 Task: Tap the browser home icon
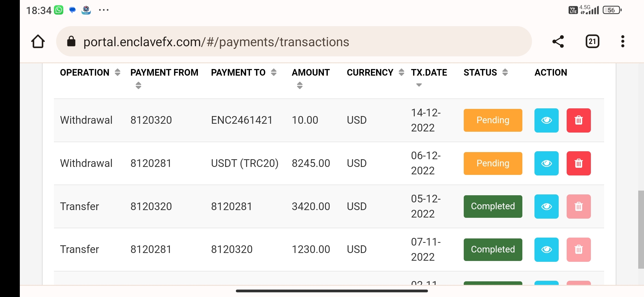(38, 42)
